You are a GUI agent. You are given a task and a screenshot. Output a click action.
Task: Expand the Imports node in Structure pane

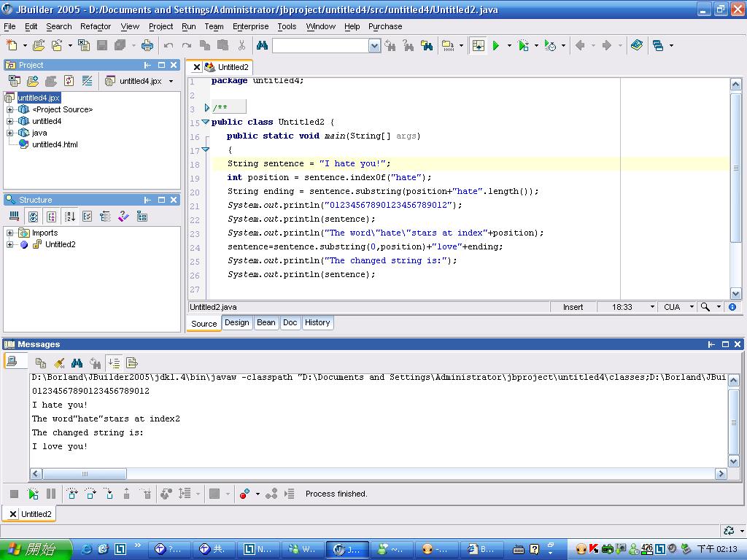pyautogui.click(x=9, y=233)
